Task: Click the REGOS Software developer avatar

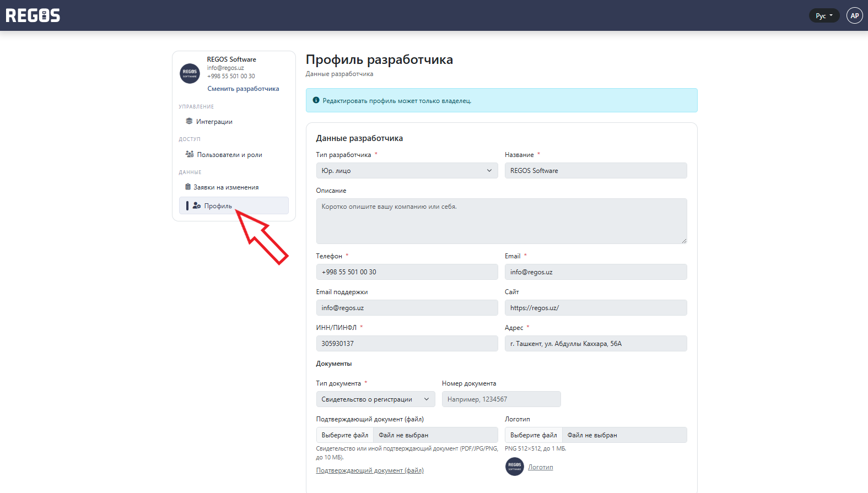Action: [190, 73]
